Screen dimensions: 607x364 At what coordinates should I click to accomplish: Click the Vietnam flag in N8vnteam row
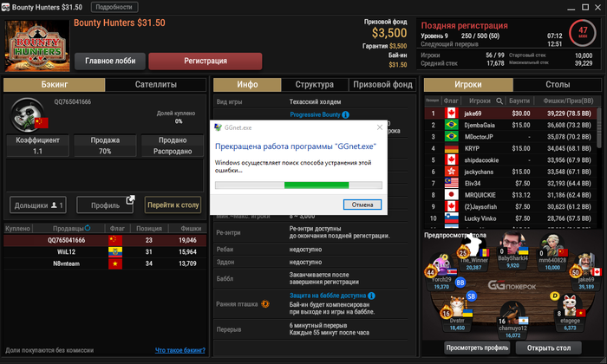115,263
